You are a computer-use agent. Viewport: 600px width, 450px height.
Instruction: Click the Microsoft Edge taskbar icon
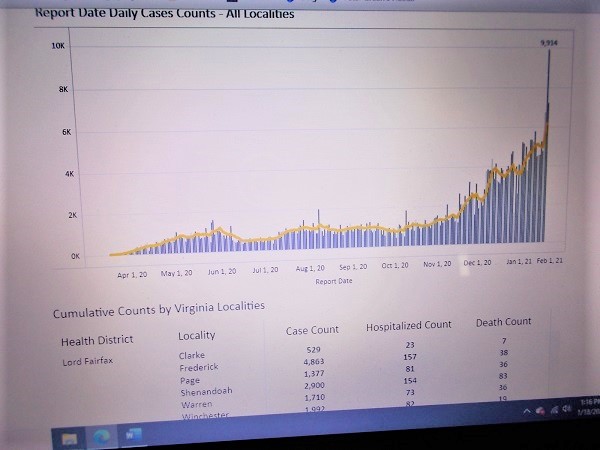(102, 437)
